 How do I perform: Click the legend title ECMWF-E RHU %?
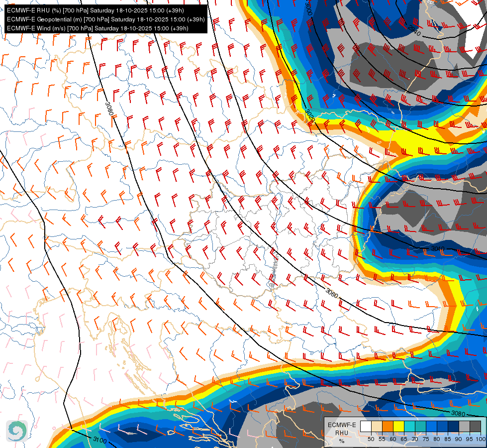(x=342, y=433)
